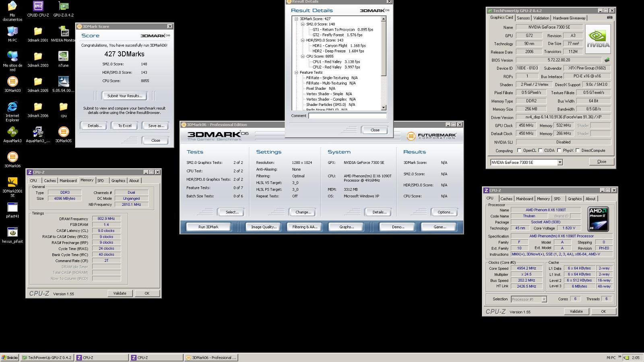Viewport: 644px width, 362px height.
Task: Open AquaMark3 desktop shortcut
Action: 12,134
